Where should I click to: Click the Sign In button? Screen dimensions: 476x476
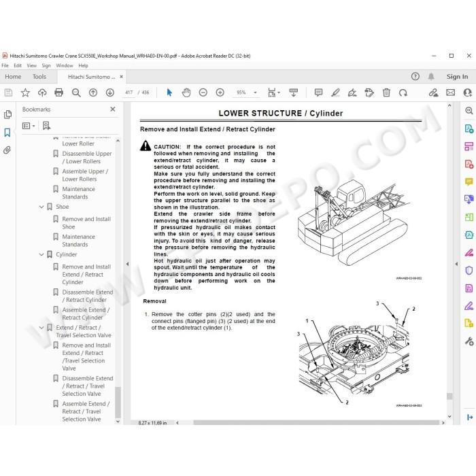pos(457,77)
